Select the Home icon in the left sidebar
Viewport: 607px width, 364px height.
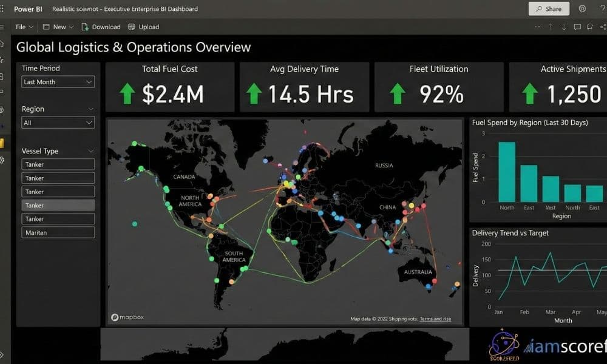[2, 44]
